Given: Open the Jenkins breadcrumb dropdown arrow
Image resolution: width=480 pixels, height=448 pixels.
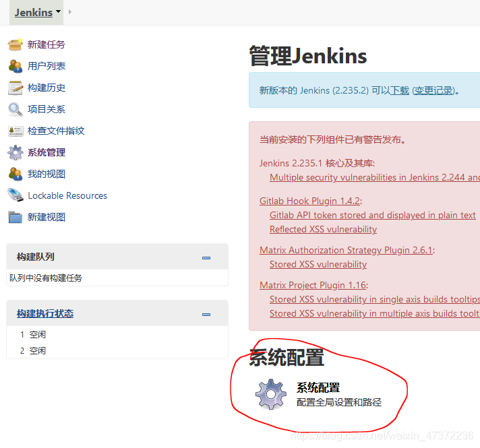Looking at the screenshot, I should [x=58, y=11].
